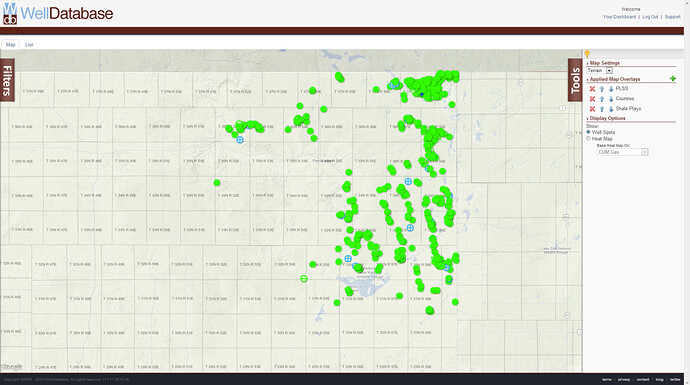
Task: Click the blue well cluster marker near T34N R56E
Action: tap(408, 181)
